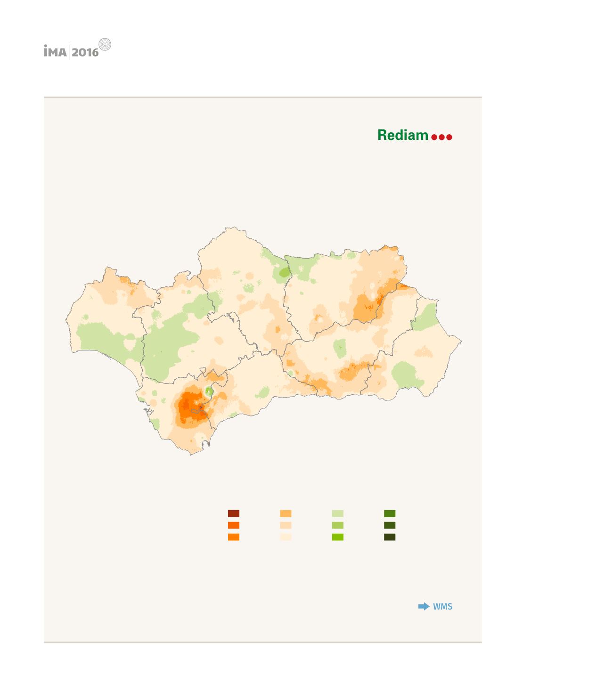Click the three red dots beside Rediam
Image resolution: width=613 pixels, height=700 pixels.
pos(442,137)
